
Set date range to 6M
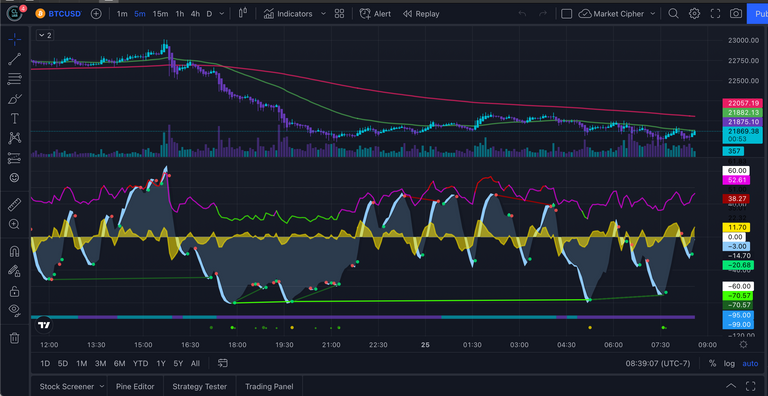tap(120, 363)
